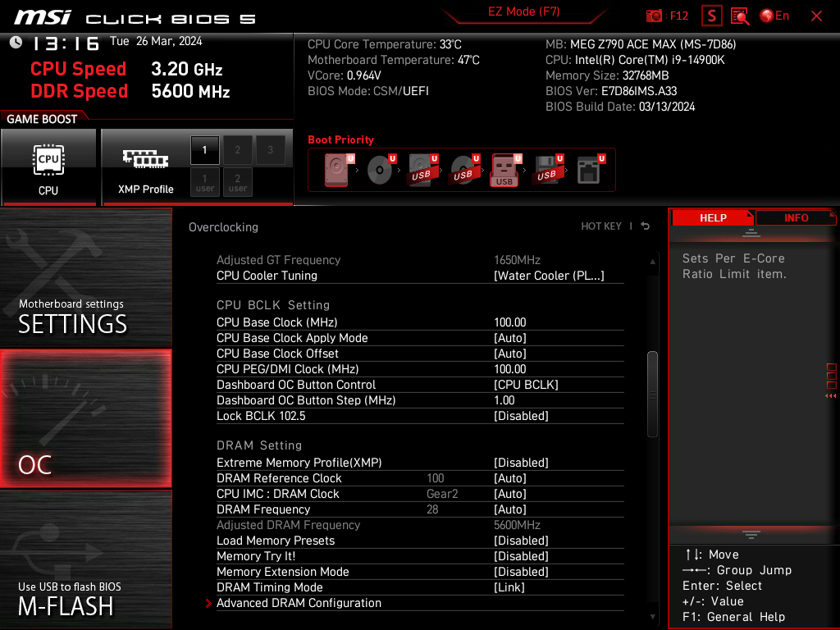Click the CPU BCLK Setting heading
The height and width of the screenshot is (630, 840).
pos(272,305)
